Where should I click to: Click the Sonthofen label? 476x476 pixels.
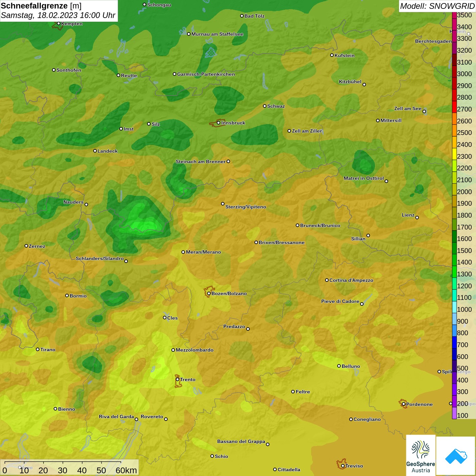click(69, 70)
